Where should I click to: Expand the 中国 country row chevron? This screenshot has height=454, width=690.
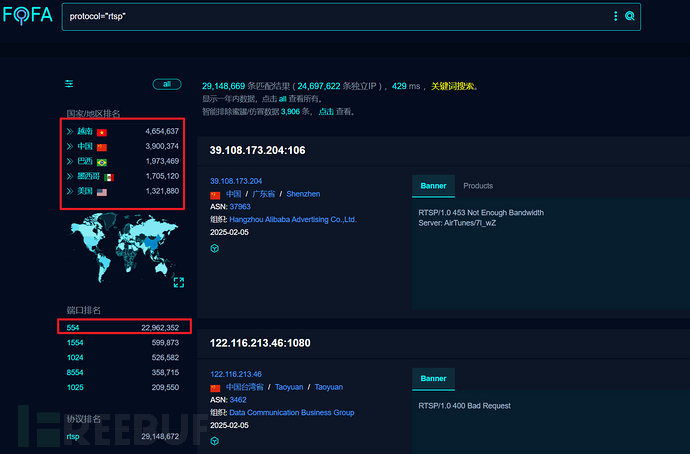click(70, 146)
